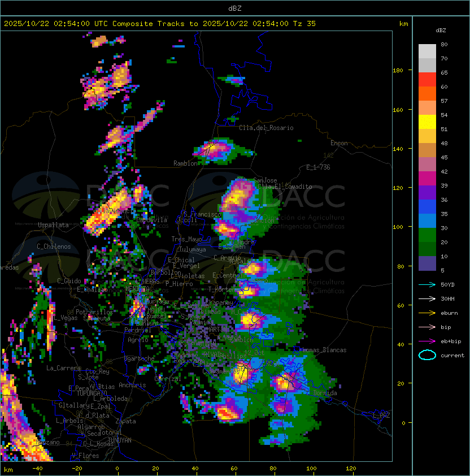This screenshot has width=470, height=476.
Task: Click the S_Francisco place label
Action: (202, 214)
